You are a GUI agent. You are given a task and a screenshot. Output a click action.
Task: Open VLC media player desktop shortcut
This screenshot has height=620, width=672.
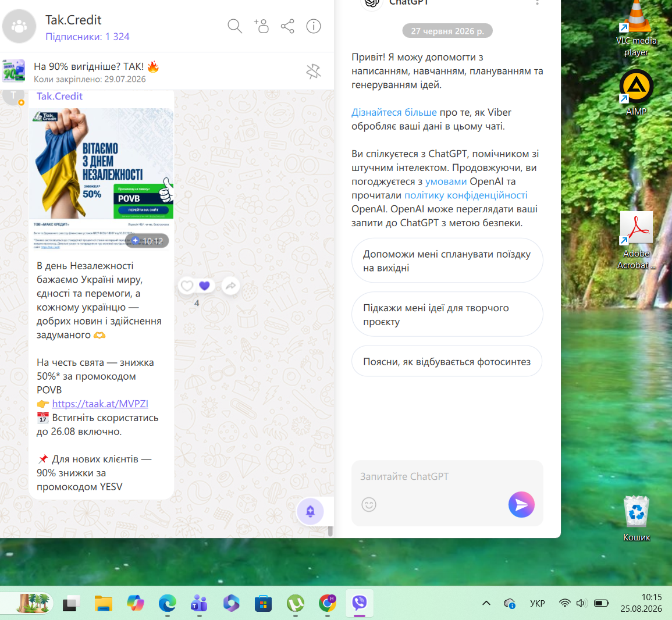[636, 28]
